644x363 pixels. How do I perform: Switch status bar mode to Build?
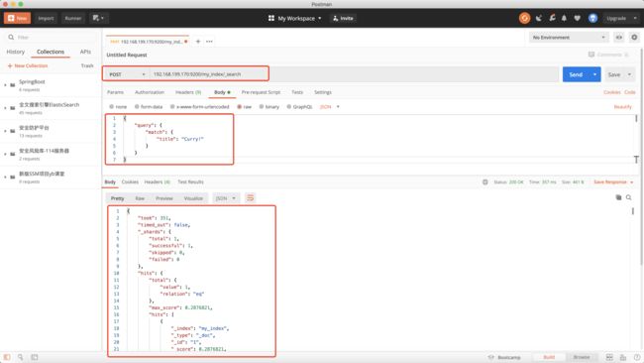pyautogui.click(x=549, y=357)
